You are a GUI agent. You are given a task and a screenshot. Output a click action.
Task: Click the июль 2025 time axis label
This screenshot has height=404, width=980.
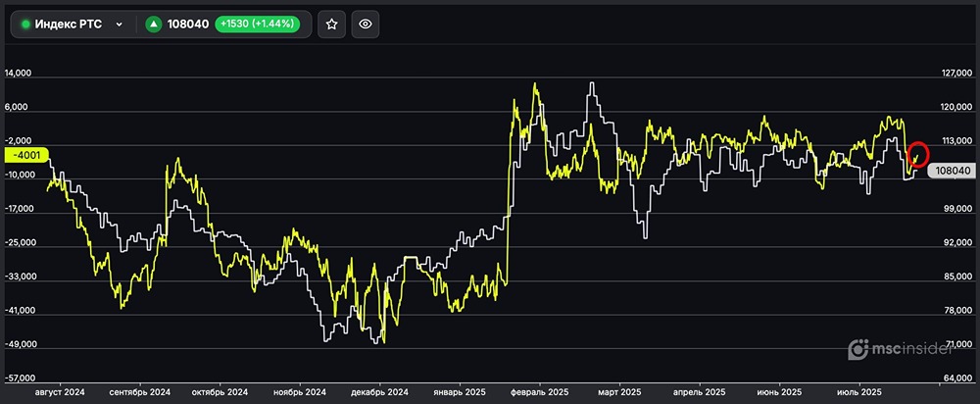858,392
